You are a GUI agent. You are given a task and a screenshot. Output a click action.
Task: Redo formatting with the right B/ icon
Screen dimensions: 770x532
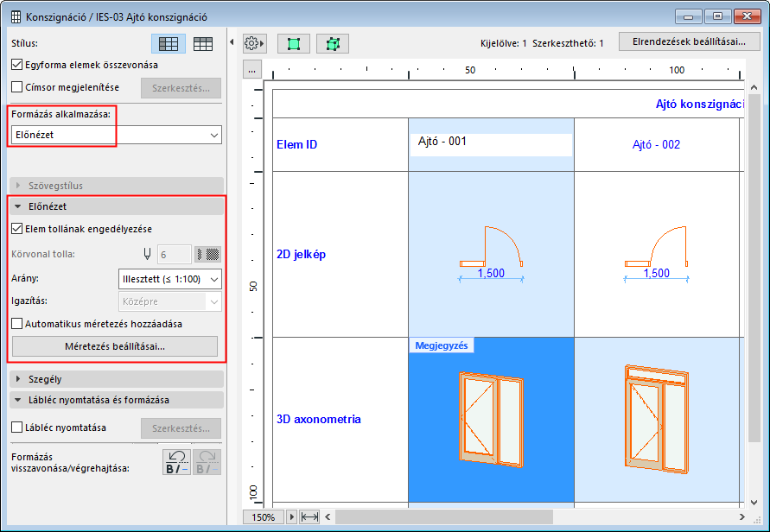(207, 462)
